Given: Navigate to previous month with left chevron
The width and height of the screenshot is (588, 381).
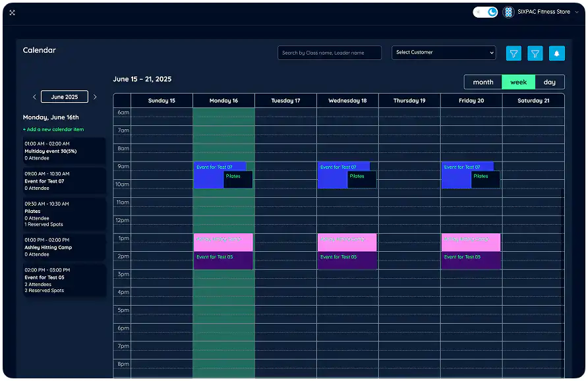Looking at the screenshot, I should click(34, 96).
